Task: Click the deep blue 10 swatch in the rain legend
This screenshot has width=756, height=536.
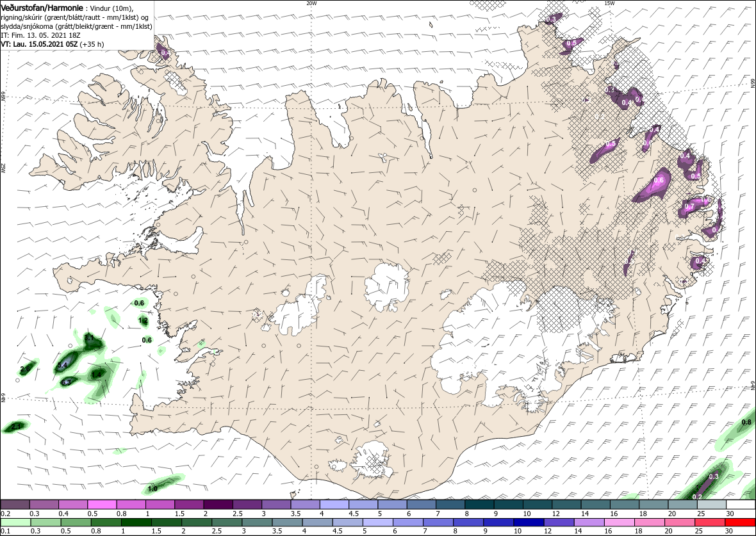Action: coord(529,523)
